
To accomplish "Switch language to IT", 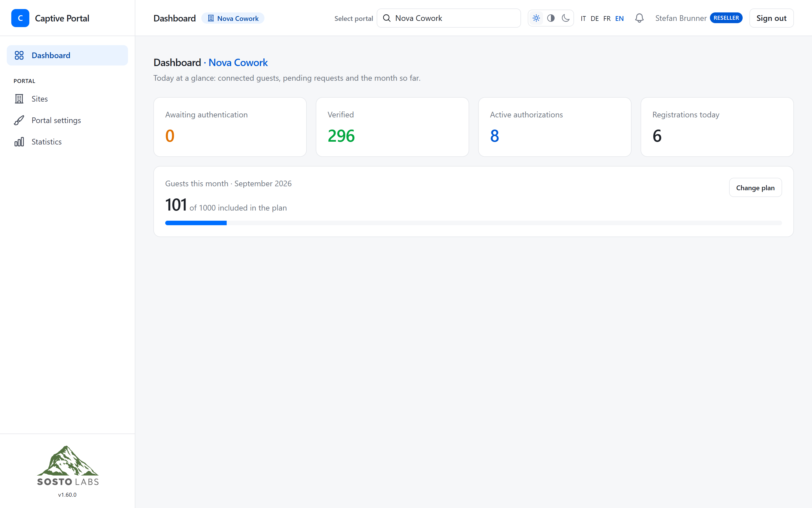I will tap(583, 18).
